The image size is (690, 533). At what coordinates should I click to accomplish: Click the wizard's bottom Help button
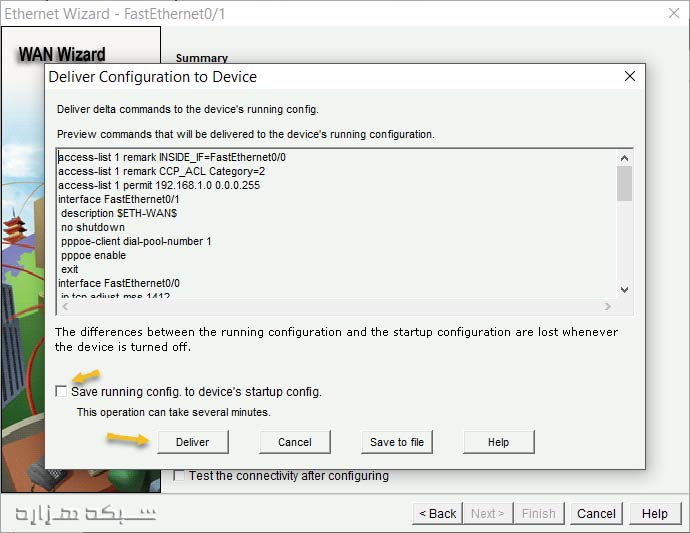click(x=655, y=514)
